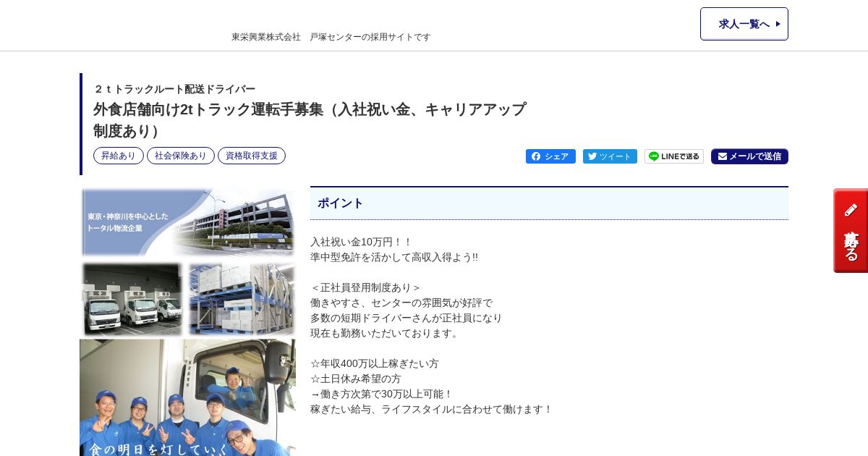This screenshot has height=456, width=868.
Task: Open the delivery trucks photo
Action: [132, 299]
